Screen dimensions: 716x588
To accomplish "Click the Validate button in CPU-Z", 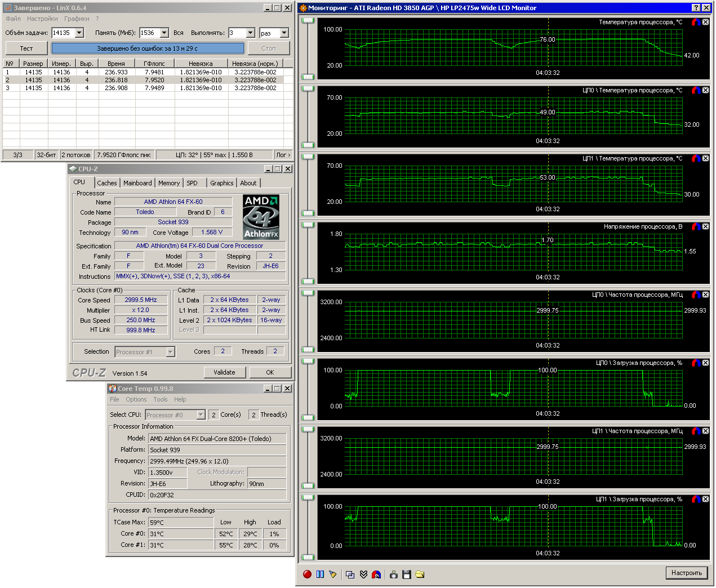I will [x=224, y=372].
